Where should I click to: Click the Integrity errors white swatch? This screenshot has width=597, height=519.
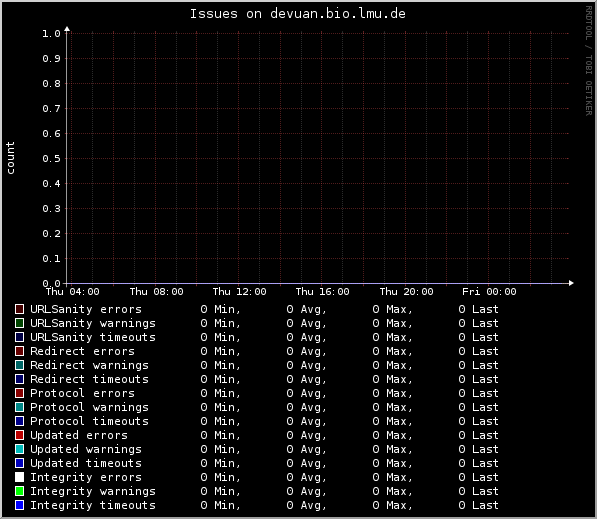click(x=19, y=477)
